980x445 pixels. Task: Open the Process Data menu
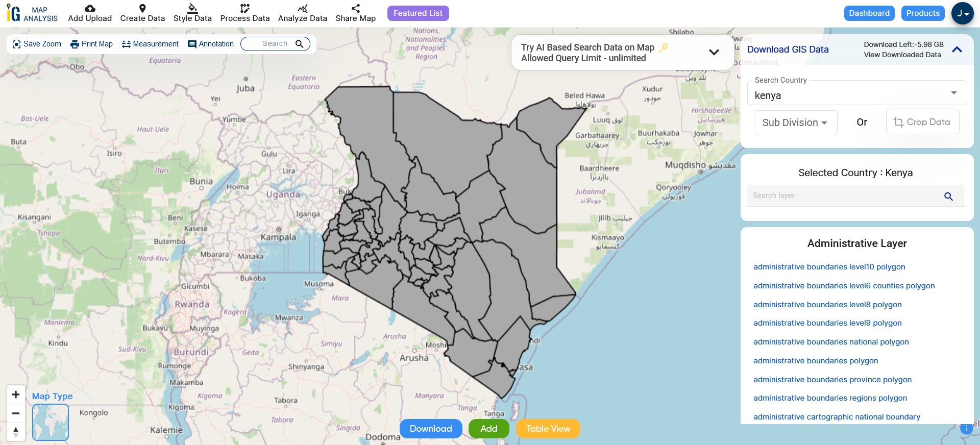(x=245, y=13)
